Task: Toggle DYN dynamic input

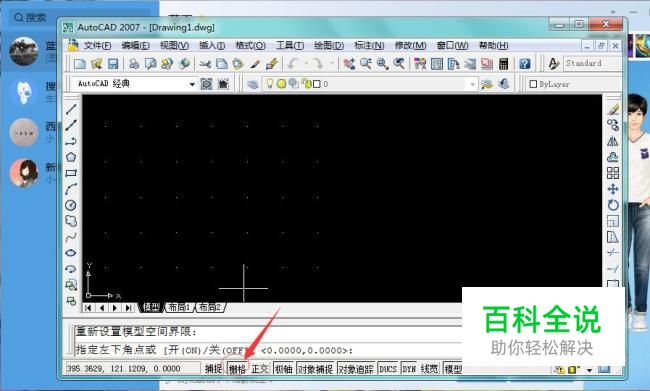Action: point(409,369)
